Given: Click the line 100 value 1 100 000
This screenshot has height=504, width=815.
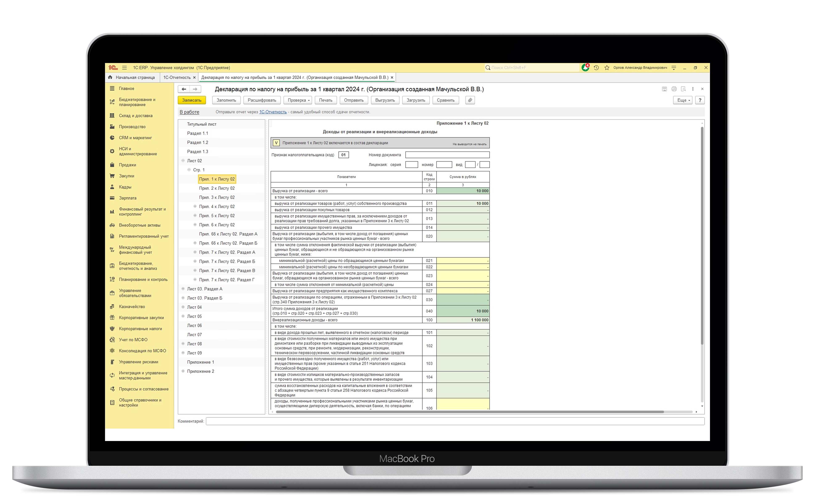Looking at the screenshot, I should pyautogui.click(x=463, y=320).
